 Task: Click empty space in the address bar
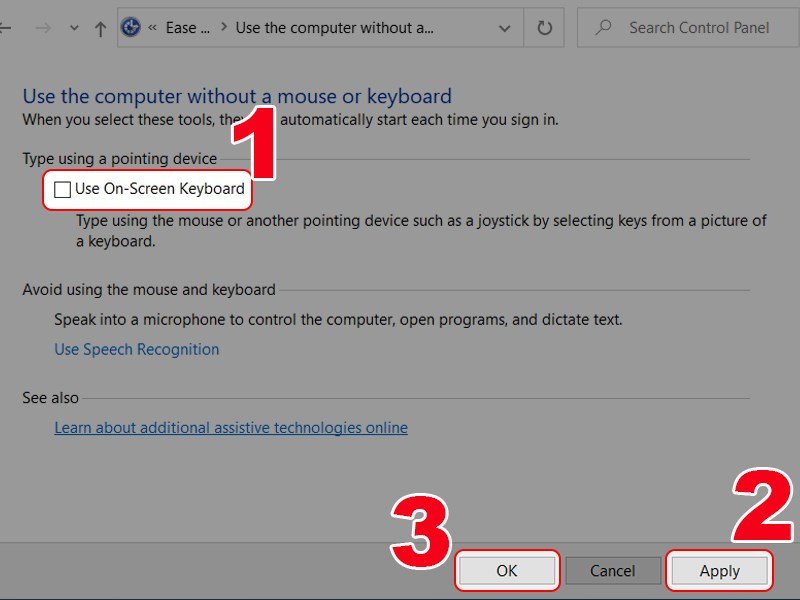[x=465, y=28]
